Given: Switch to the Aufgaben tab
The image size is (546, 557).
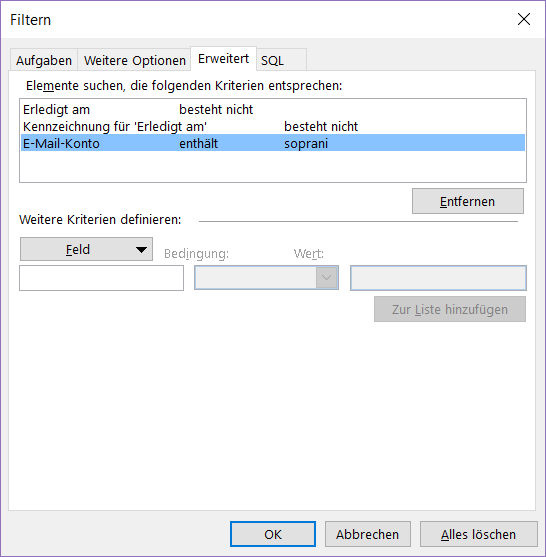Looking at the screenshot, I should coord(44,60).
